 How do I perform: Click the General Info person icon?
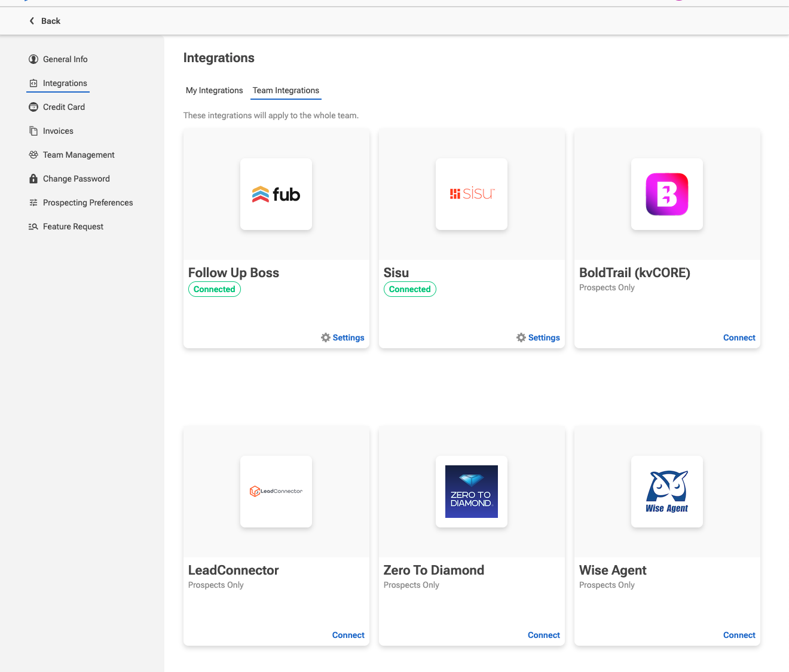click(x=33, y=59)
